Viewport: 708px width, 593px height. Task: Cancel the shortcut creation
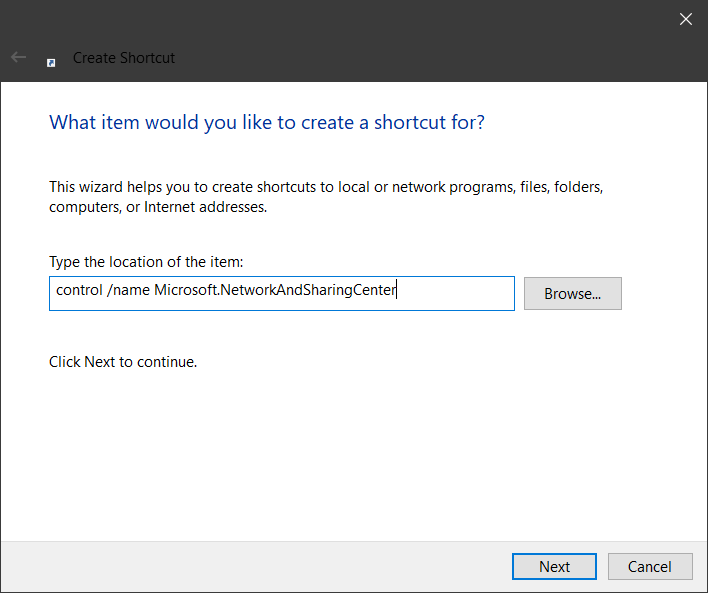pyautogui.click(x=649, y=566)
